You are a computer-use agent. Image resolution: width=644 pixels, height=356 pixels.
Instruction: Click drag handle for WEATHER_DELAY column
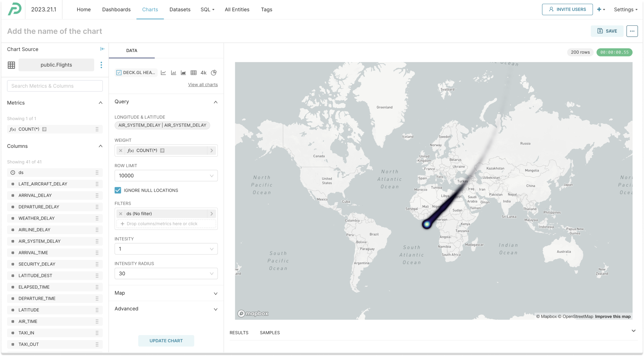(97, 218)
